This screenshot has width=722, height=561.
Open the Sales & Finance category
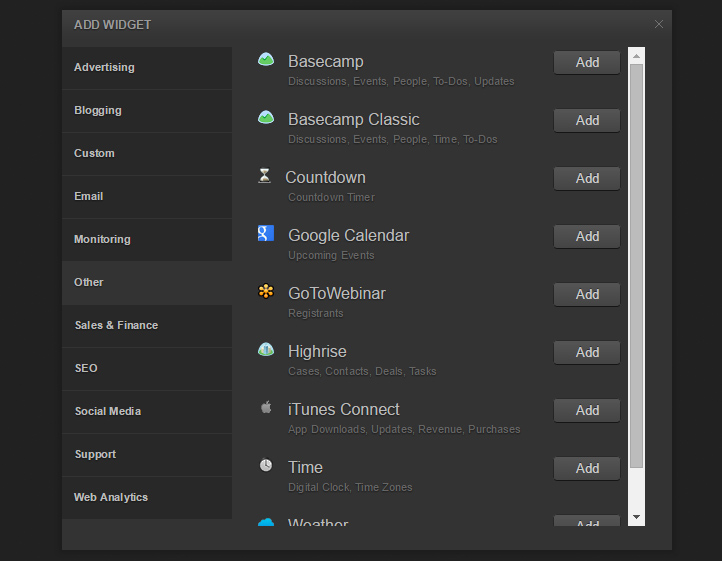147,326
